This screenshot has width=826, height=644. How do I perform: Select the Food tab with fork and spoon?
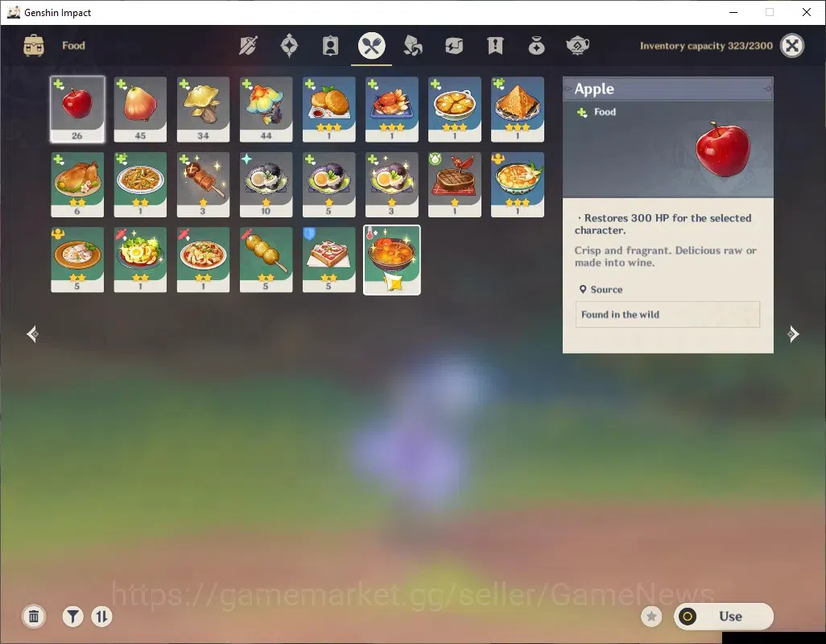(371, 46)
